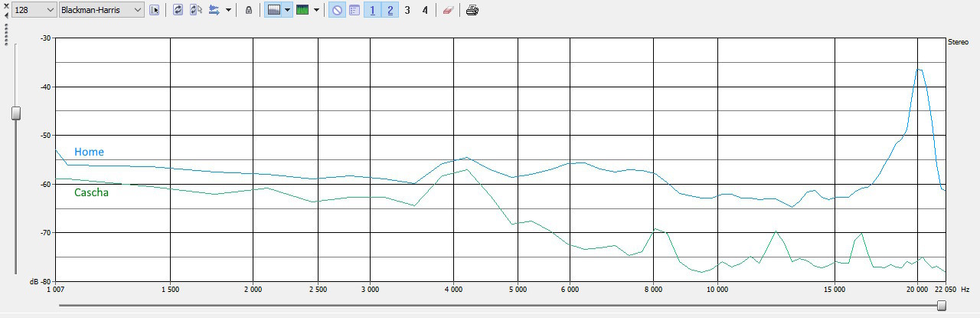The width and height of the screenshot is (980, 318).
Task: Select the green sonogram display icon
Action: click(x=302, y=10)
